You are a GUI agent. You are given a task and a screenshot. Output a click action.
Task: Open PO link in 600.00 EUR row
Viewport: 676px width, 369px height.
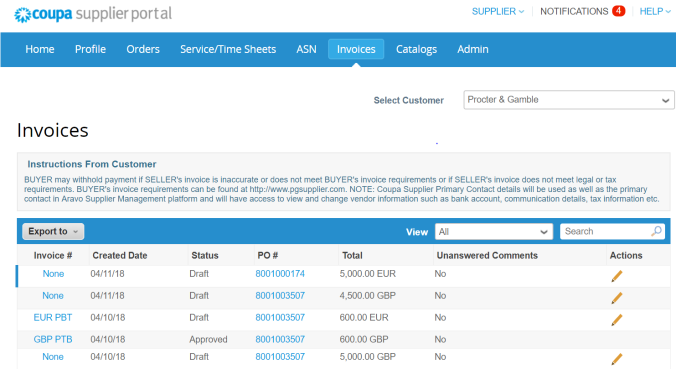coord(280,318)
